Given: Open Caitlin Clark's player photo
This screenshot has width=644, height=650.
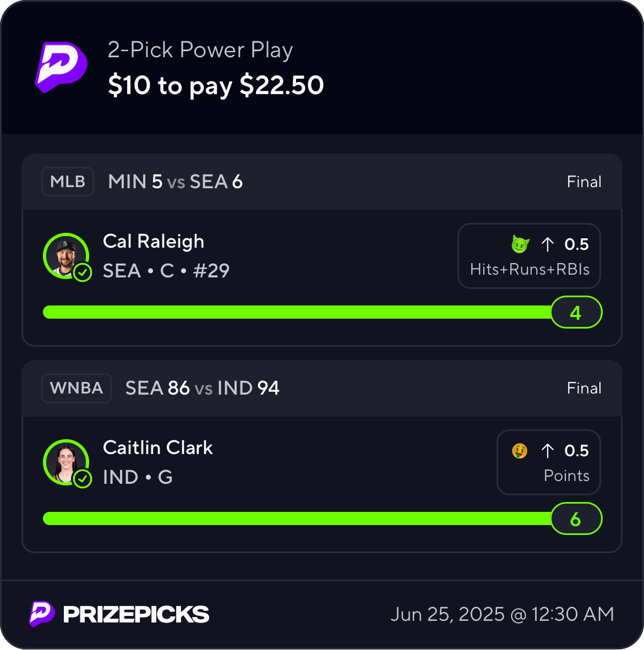Looking at the screenshot, I should (66, 462).
